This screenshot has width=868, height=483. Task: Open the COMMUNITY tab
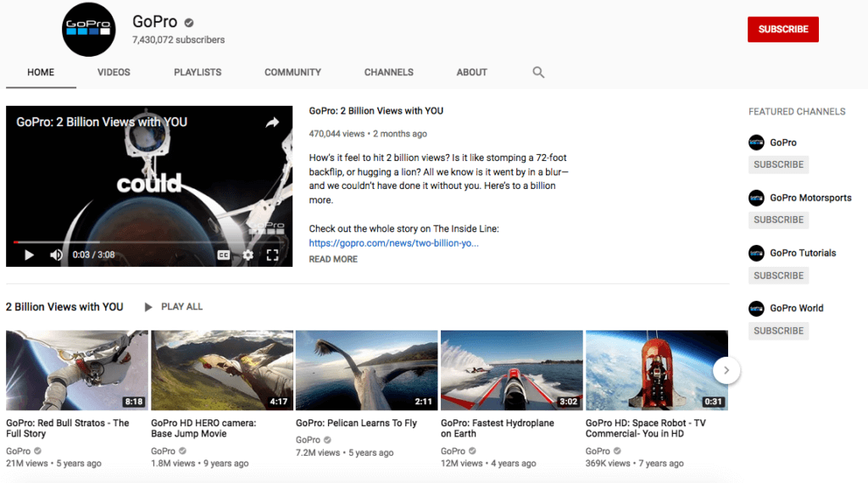click(x=292, y=73)
